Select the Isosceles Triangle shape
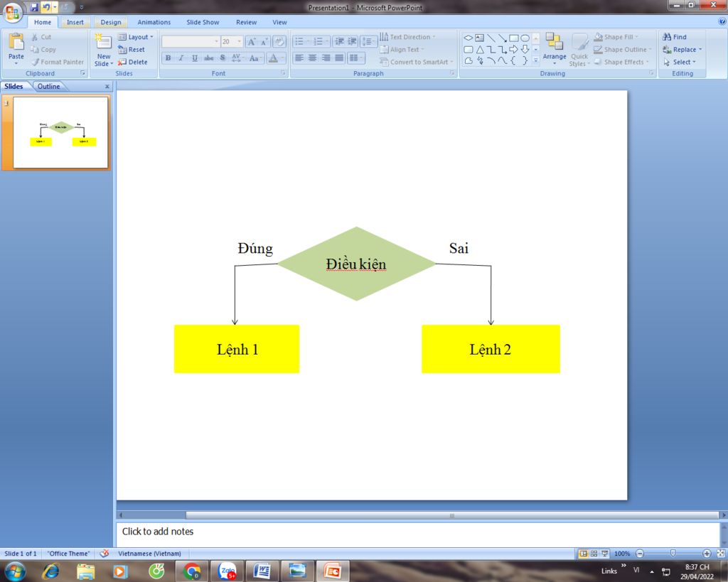 click(480, 49)
